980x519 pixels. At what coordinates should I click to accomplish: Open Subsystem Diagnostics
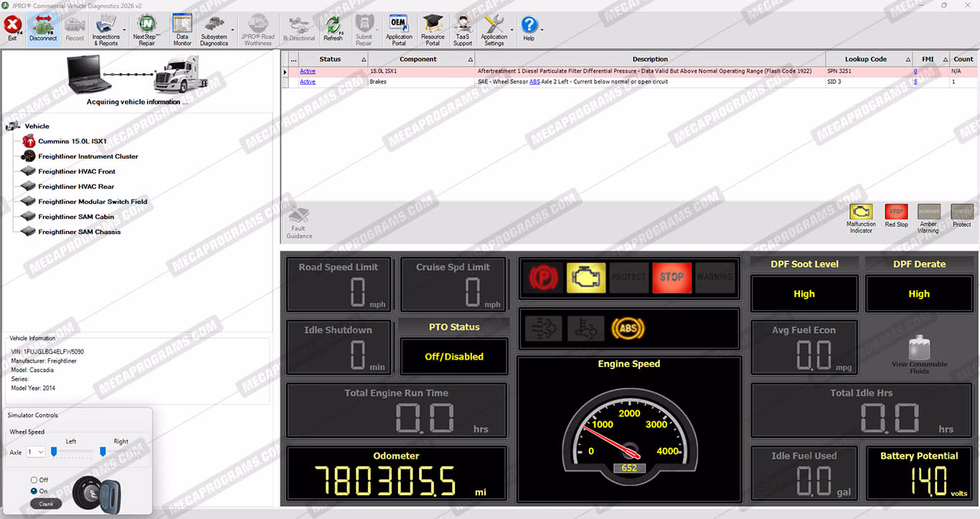point(214,29)
